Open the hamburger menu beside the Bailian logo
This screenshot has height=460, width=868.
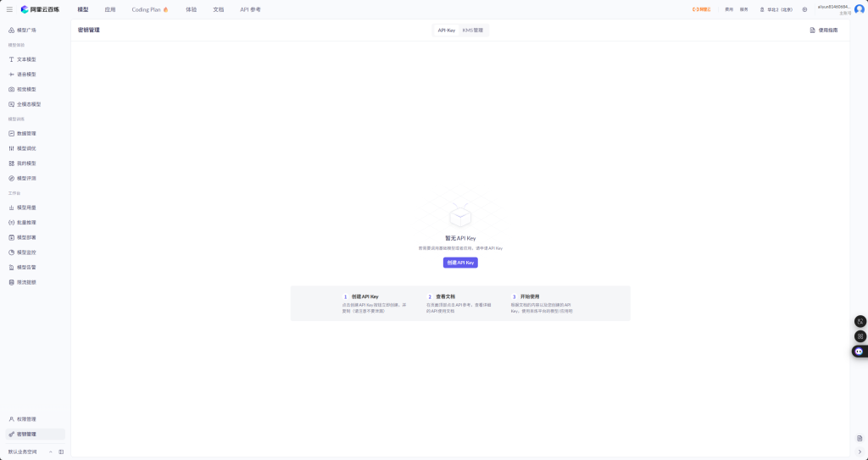pyautogui.click(x=9, y=9)
